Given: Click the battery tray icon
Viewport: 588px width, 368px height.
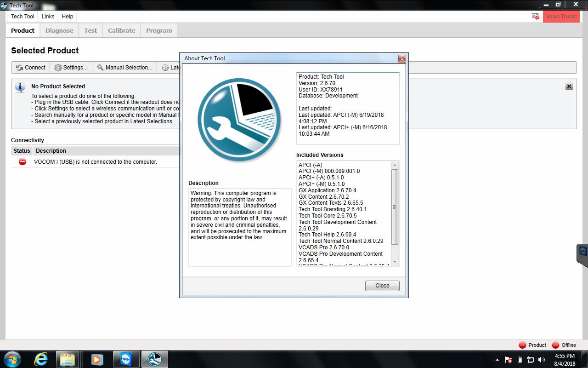Looking at the screenshot, I should click(x=520, y=360).
